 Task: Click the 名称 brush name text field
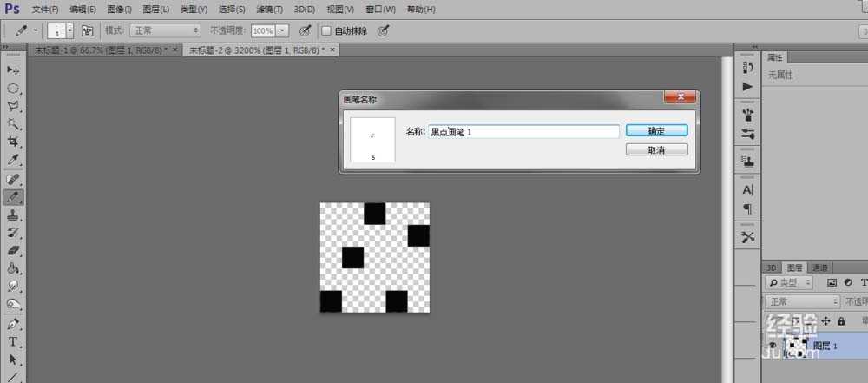coord(523,131)
